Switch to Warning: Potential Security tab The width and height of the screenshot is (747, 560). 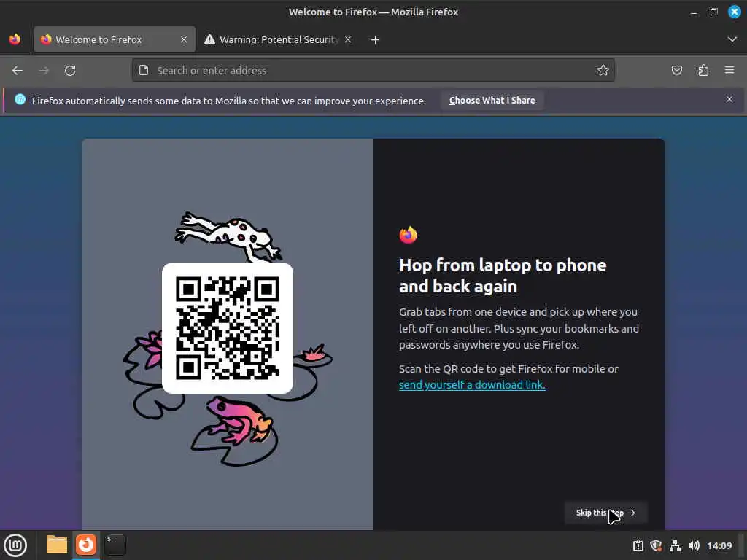[279, 39]
